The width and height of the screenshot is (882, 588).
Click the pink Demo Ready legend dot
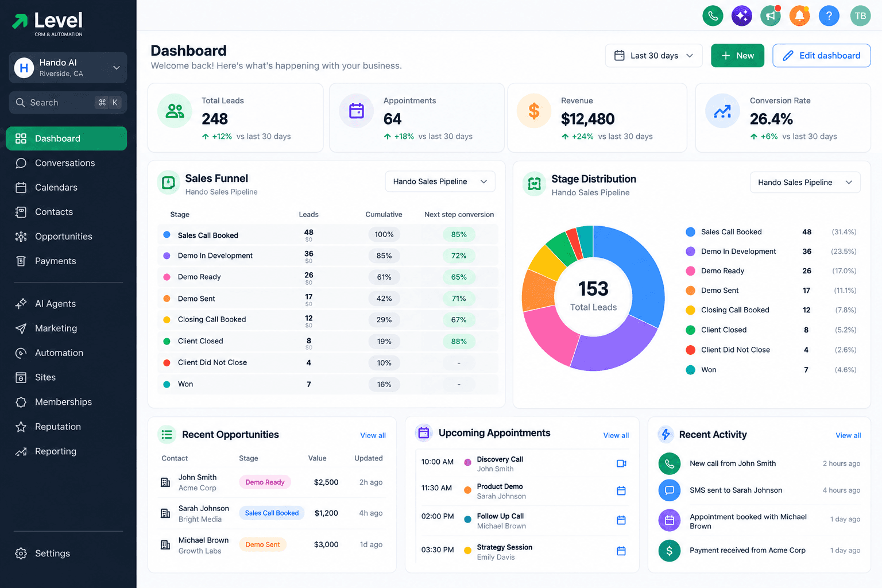[690, 271]
